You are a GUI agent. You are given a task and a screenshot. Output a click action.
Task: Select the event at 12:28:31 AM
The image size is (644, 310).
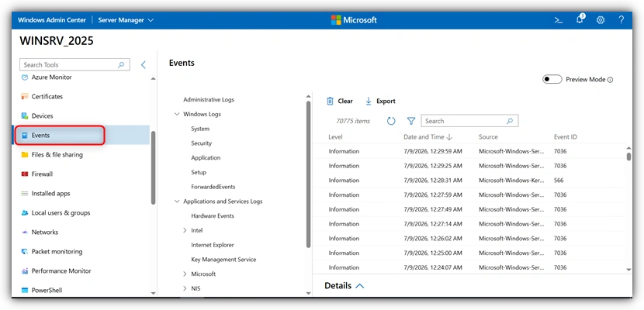(x=469, y=181)
